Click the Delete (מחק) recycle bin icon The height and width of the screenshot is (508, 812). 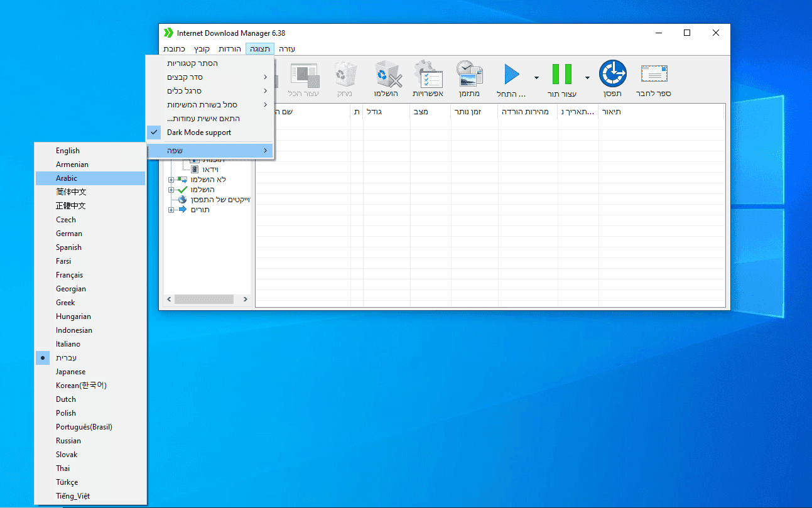pos(345,75)
